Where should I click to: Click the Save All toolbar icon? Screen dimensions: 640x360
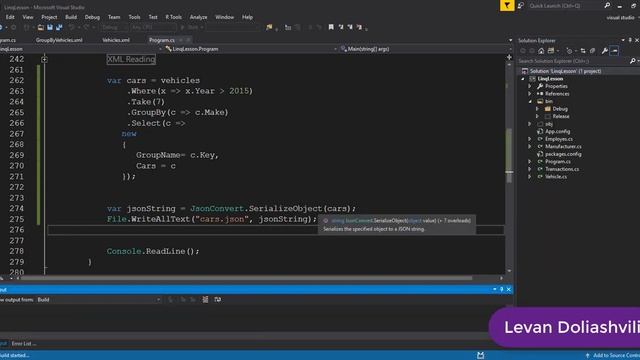tap(59, 27)
